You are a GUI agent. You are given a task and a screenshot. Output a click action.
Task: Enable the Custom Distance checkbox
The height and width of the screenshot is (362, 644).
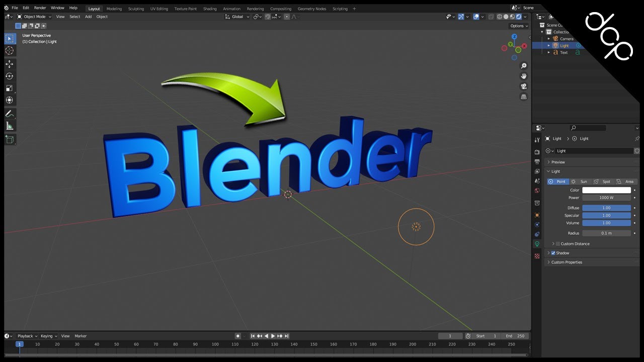tap(557, 244)
